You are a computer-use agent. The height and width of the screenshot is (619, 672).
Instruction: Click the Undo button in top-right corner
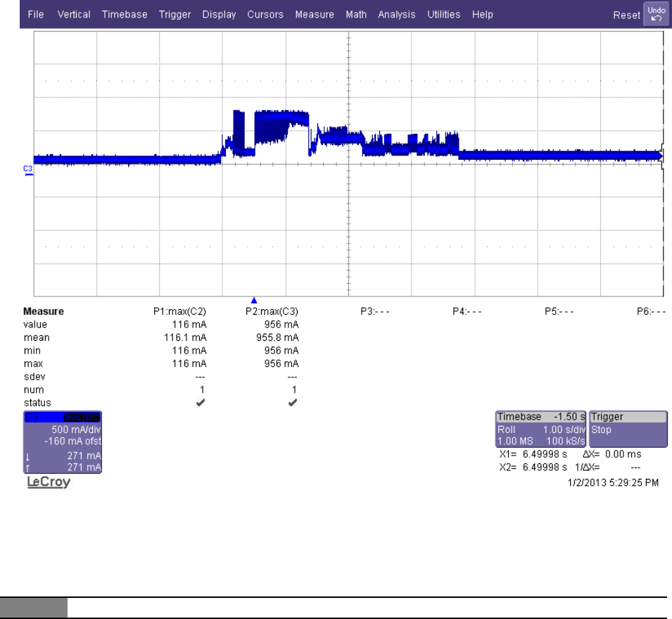(x=655, y=14)
